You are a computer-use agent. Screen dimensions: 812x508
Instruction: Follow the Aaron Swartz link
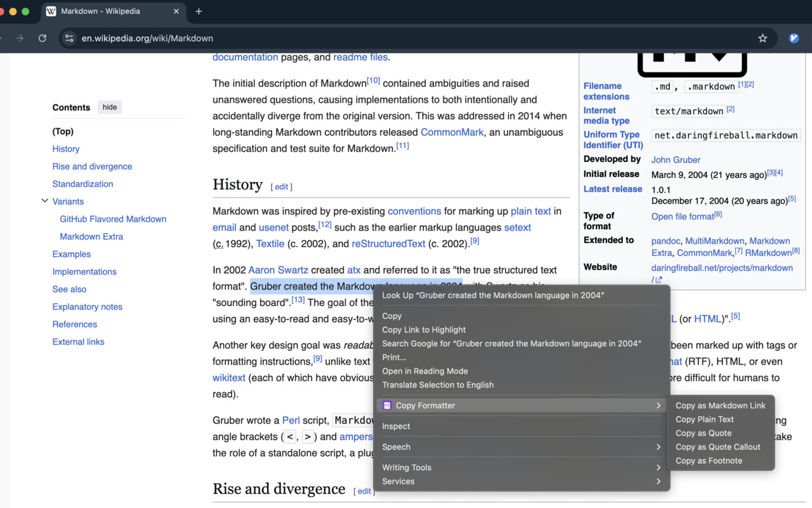278,270
